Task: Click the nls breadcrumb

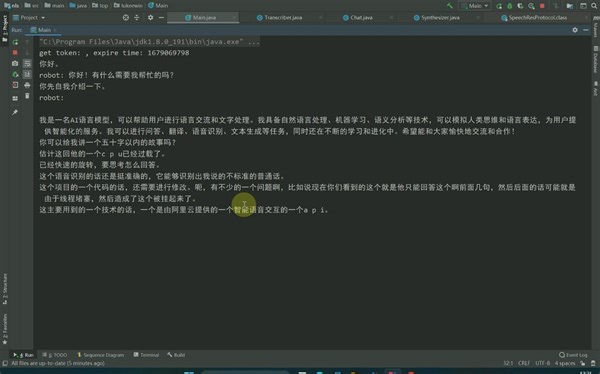Action: (x=11, y=5)
